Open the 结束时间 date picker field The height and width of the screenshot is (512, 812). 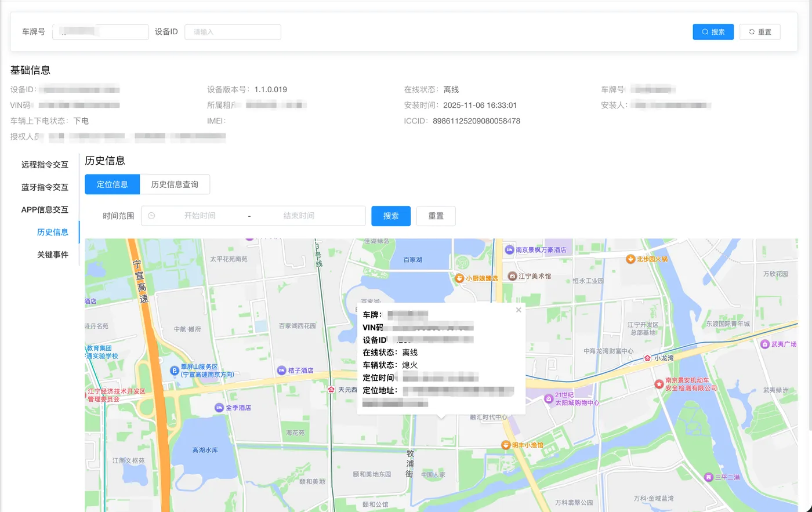tap(299, 216)
